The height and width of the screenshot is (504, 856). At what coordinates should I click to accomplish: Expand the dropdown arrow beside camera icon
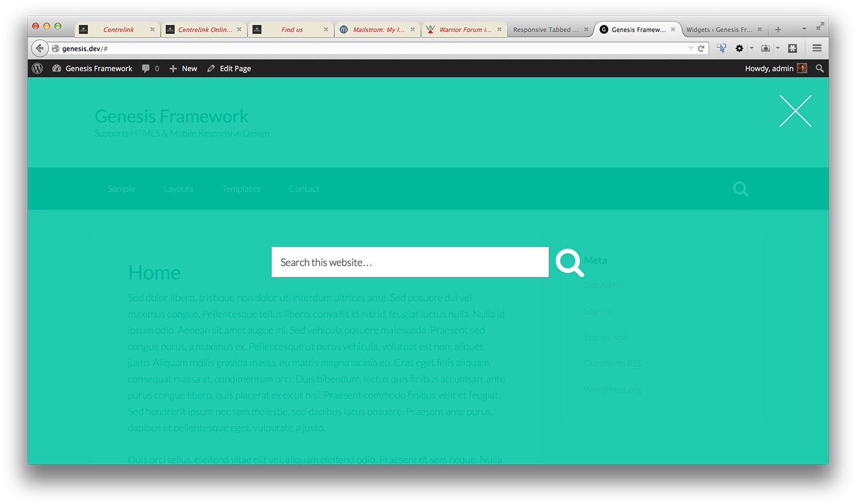778,48
